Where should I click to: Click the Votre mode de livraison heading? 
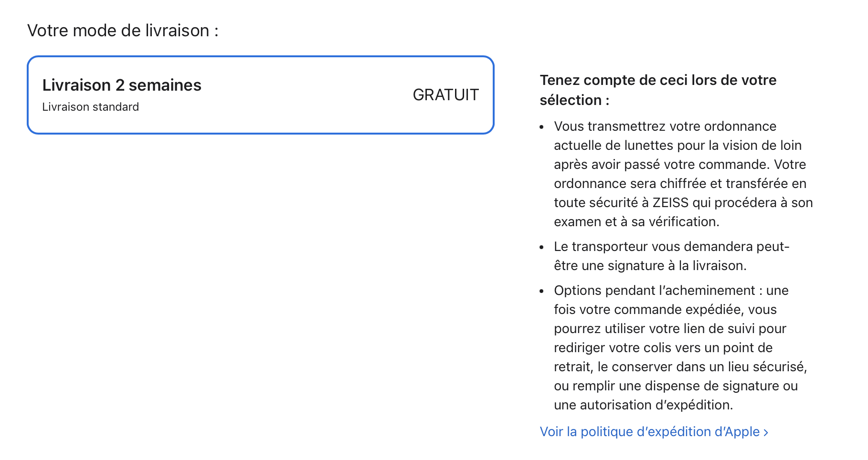click(123, 31)
